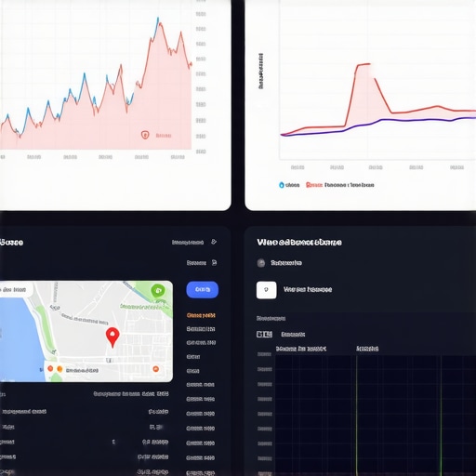Click the red location pin on the map
The width and height of the screenshot is (476, 476).
(112, 337)
